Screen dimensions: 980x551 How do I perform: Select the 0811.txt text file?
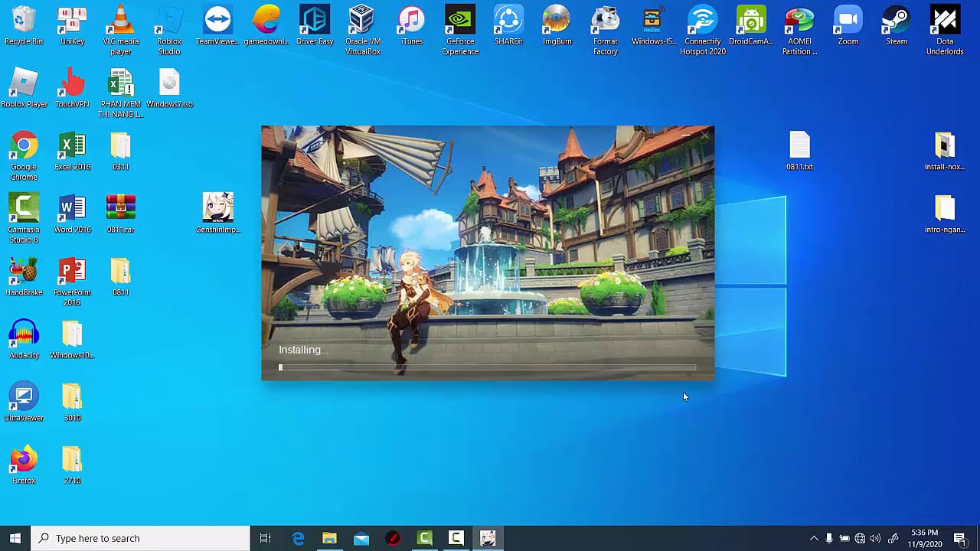(799, 151)
